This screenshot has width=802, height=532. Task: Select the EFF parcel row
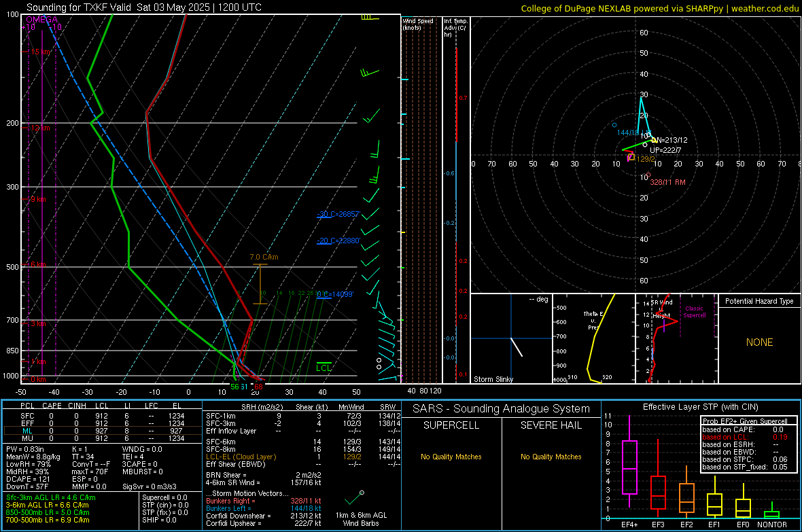(102, 423)
